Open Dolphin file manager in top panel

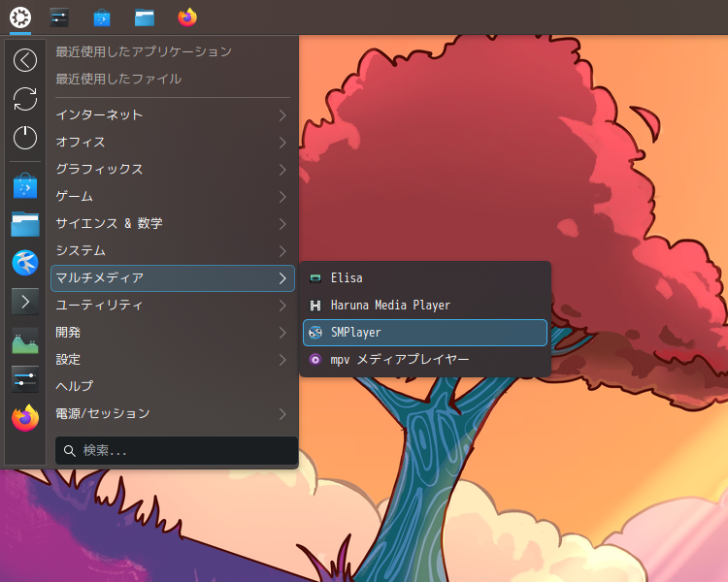point(145,18)
